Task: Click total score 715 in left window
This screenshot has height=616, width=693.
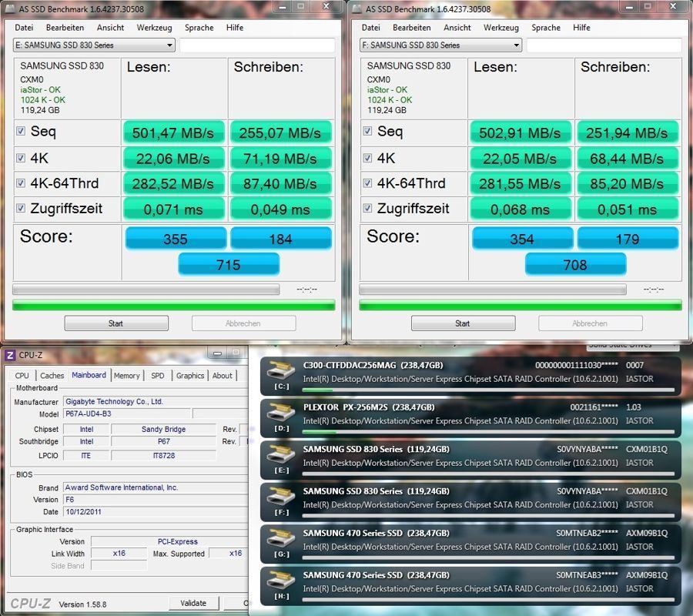Action: pyautogui.click(x=229, y=264)
